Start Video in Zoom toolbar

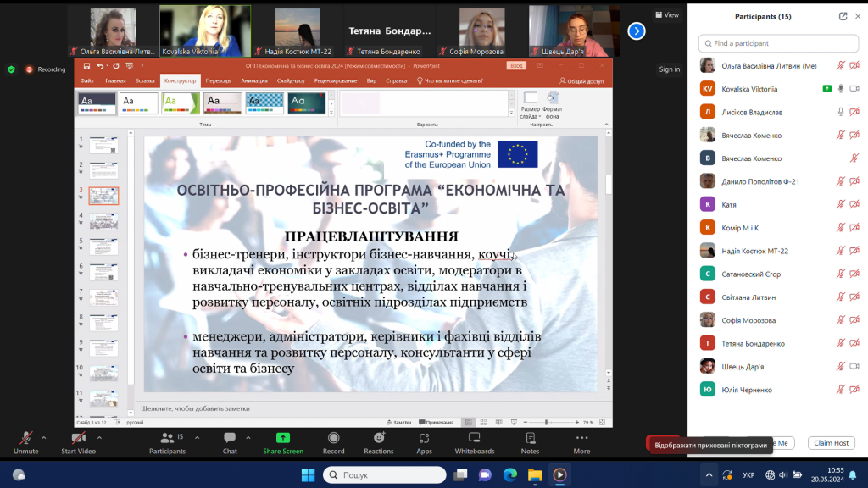click(x=78, y=443)
